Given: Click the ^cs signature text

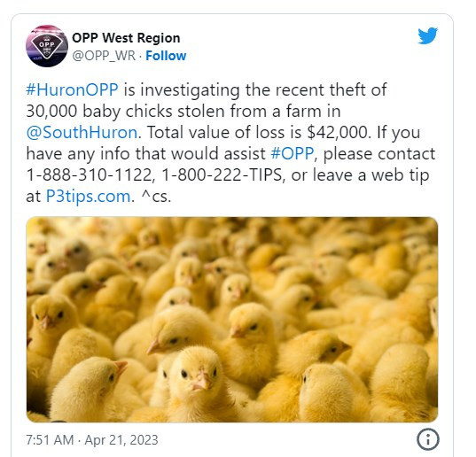Looking at the screenshot, I should click(156, 197).
